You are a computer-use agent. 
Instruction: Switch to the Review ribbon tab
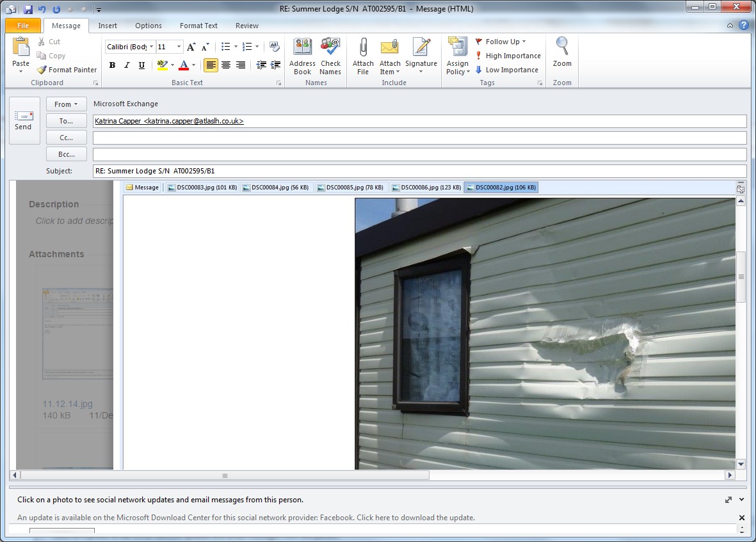point(247,26)
